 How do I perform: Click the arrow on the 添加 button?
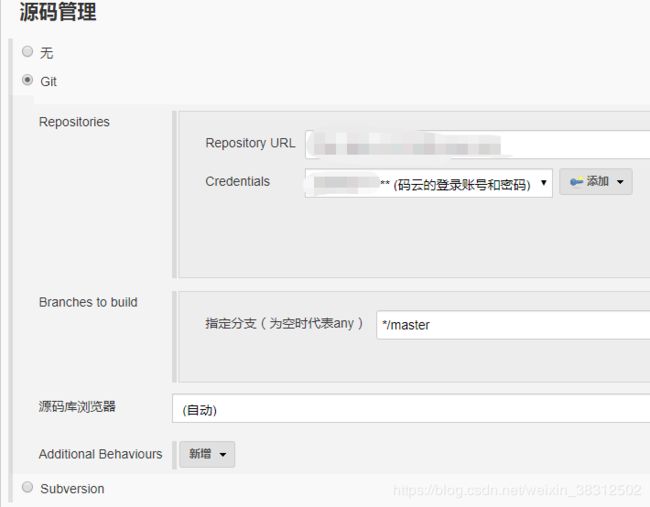[x=620, y=182]
